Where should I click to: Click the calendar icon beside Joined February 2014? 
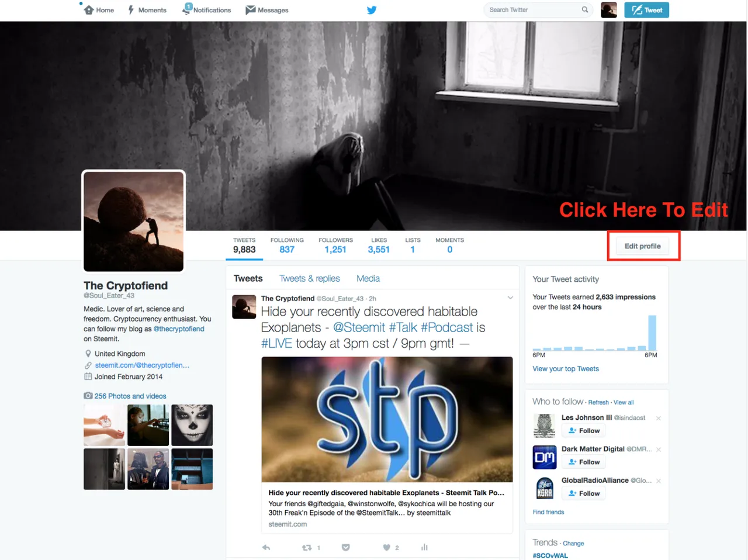click(x=88, y=376)
